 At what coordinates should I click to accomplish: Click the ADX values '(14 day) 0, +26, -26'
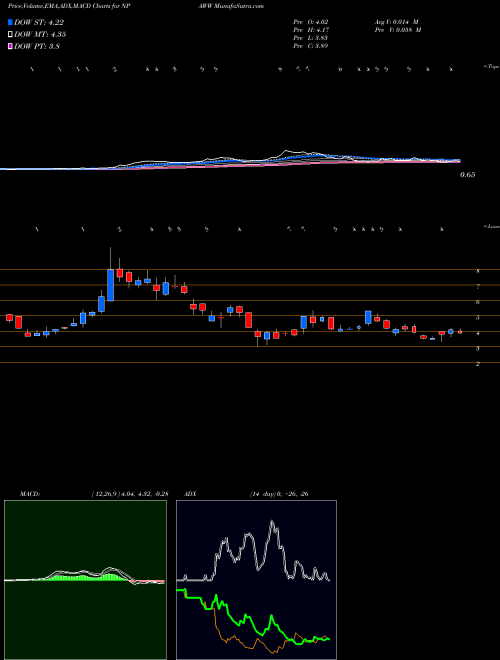coord(279,494)
